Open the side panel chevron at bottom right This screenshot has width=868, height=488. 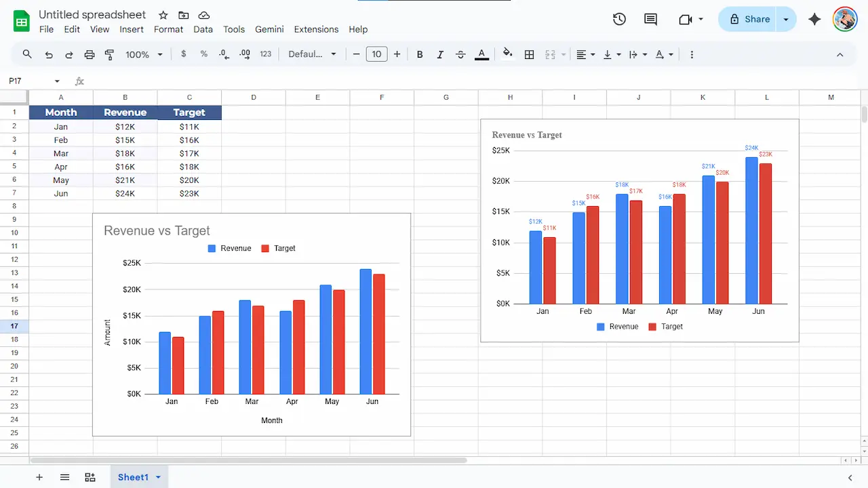tap(850, 477)
